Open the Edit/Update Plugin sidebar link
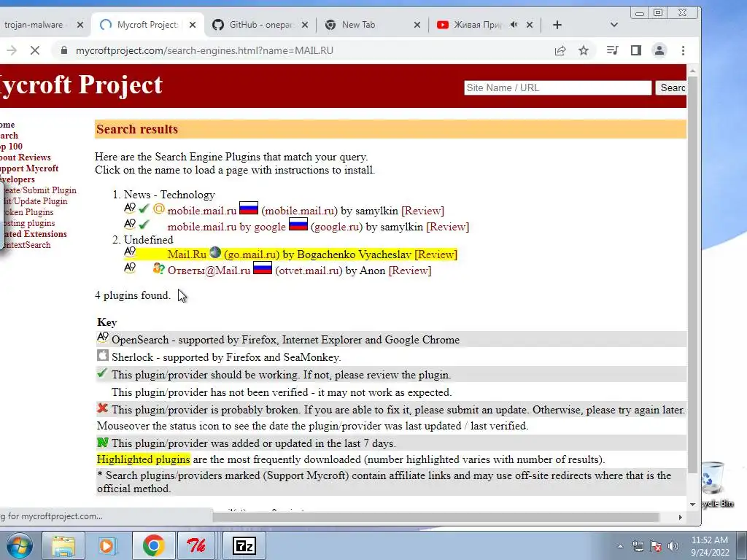This screenshot has height=560, width=747. [35, 201]
